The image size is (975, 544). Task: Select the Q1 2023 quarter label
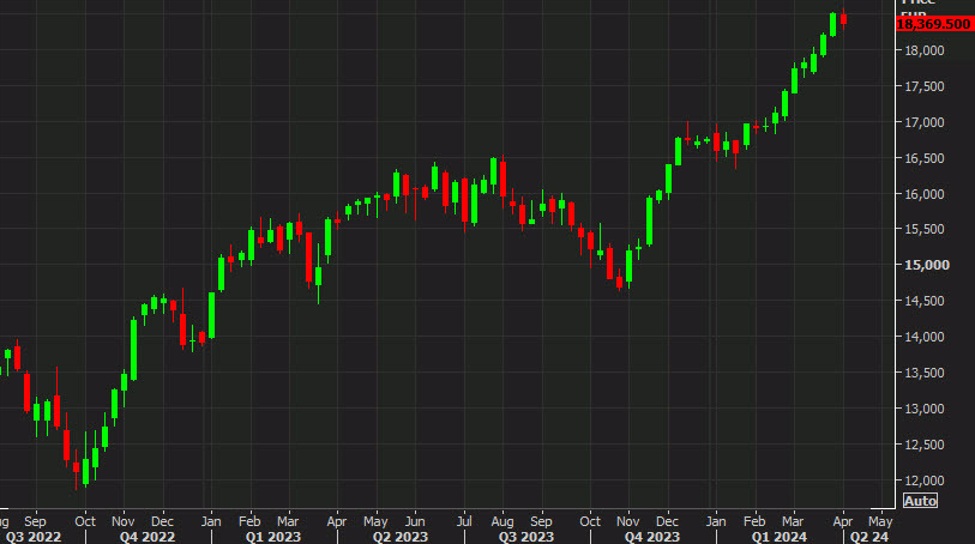[x=273, y=537]
